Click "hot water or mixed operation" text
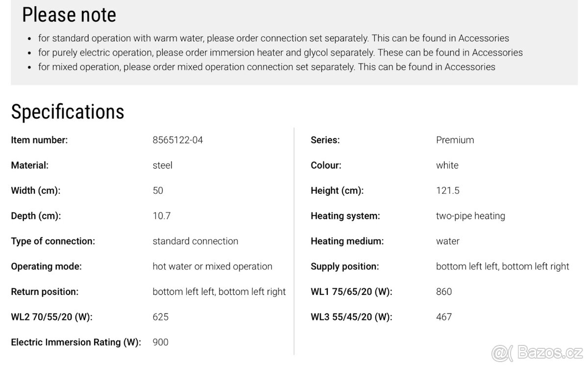Viewport: 588px width, 367px height. click(x=212, y=266)
